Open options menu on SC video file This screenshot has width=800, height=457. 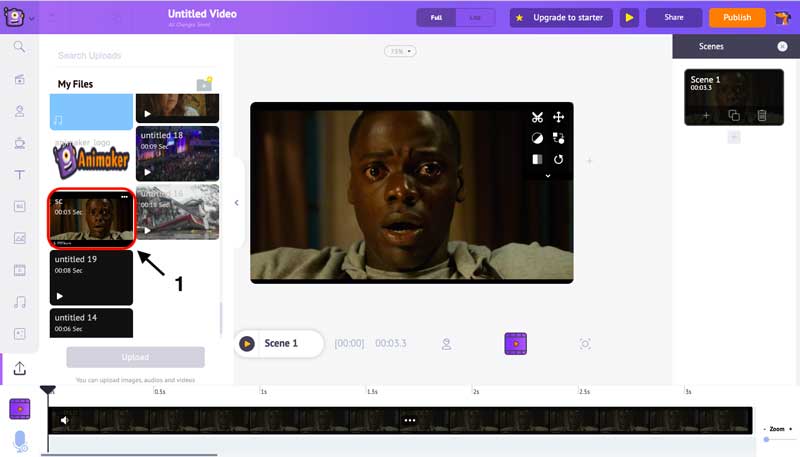coord(124,197)
